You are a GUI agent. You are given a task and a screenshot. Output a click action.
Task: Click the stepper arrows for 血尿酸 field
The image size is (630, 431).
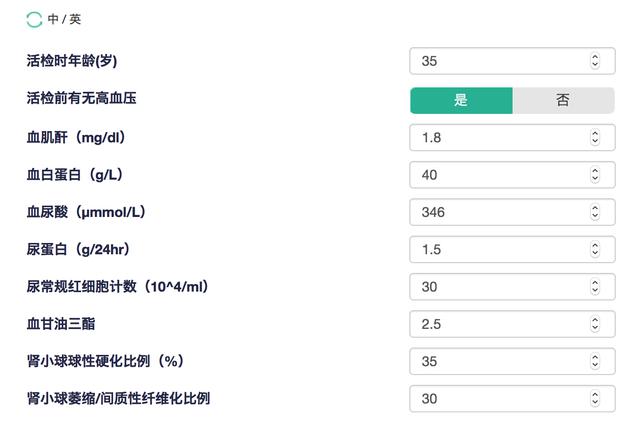tap(595, 212)
